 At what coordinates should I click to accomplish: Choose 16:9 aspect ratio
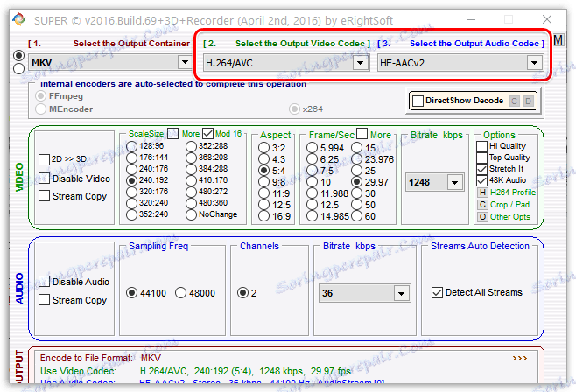(263, 216)
